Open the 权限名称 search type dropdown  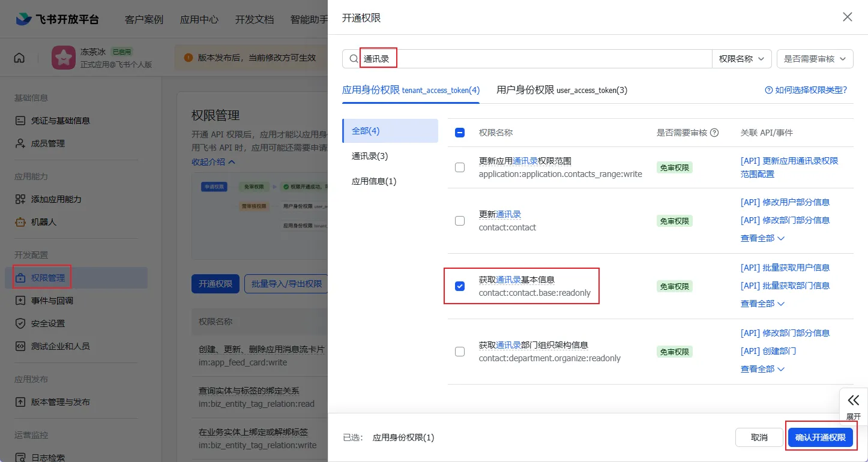(741, 59)
